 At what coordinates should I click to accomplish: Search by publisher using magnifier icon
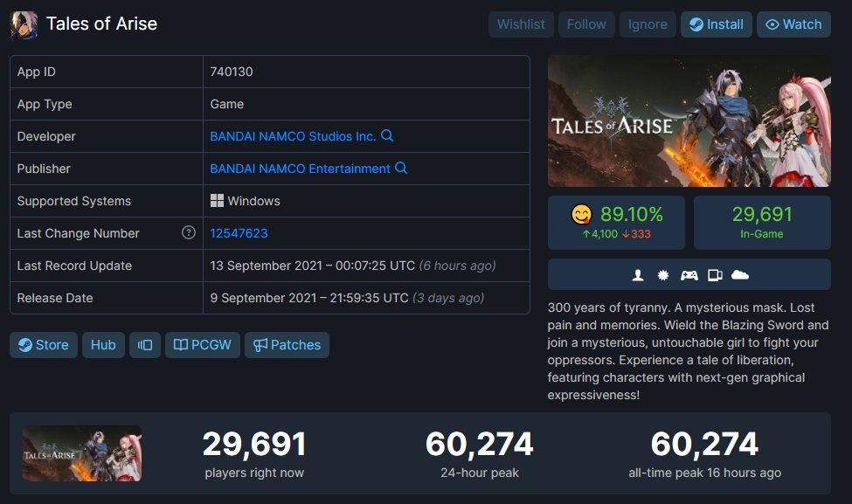coord(401,169)
